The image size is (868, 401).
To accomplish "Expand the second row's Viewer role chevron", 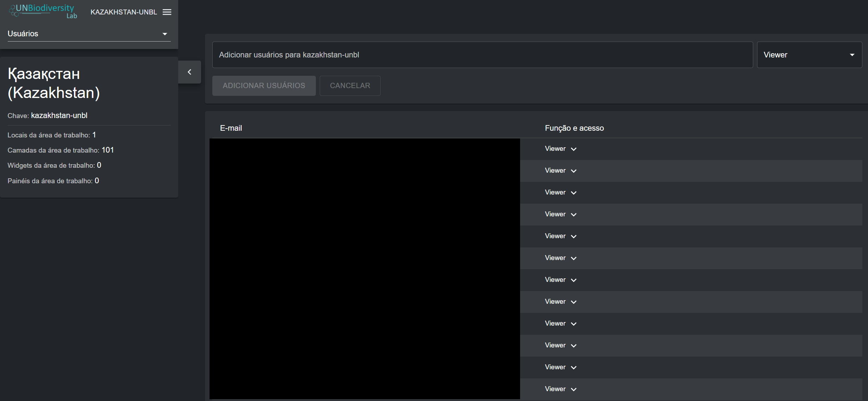I will coord(574,171).
